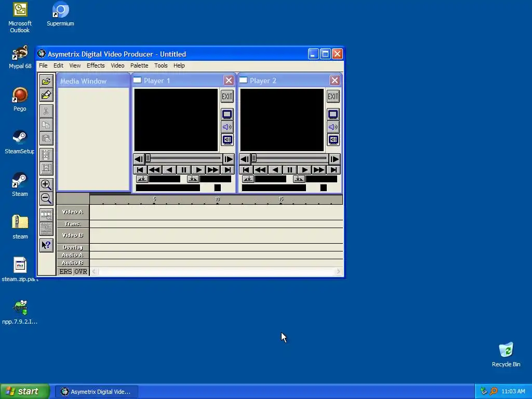Click the Paste clipboard icon in the toolbar
Image resolution: width=532 pixels, height=399 pixels.
point(46,138)
